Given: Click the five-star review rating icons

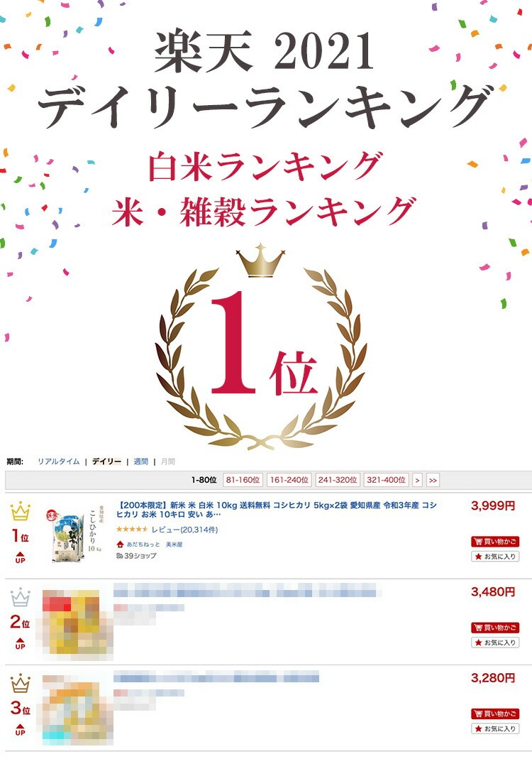Looking at the screenshot, I should tap(132, 530).
